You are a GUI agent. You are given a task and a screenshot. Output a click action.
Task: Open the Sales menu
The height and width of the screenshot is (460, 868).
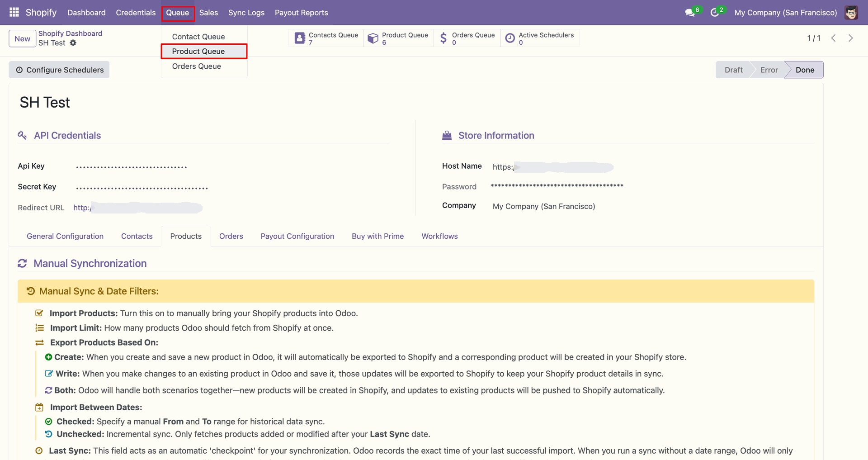(x=208, y=13)
